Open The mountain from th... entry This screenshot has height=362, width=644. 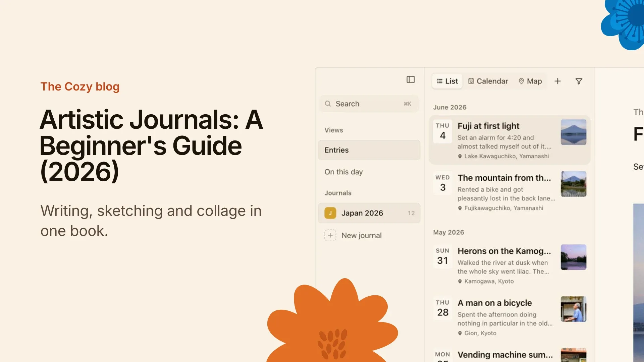click(x=509, y=192)
